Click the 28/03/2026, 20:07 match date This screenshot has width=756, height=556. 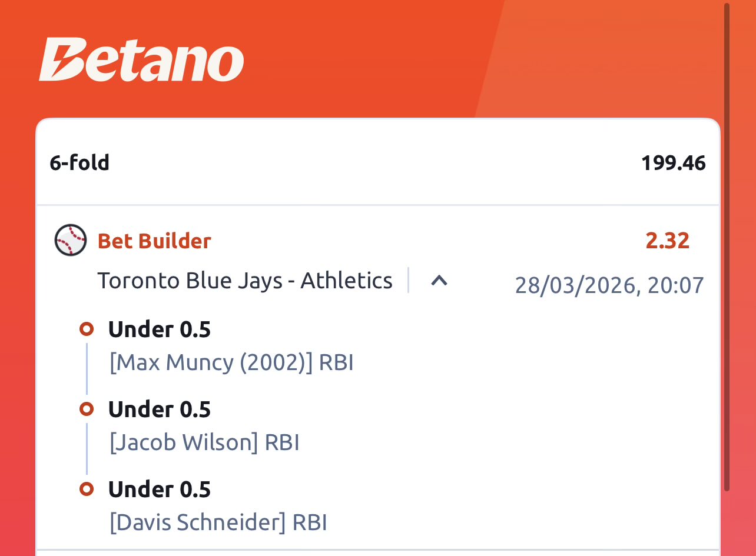609,285
